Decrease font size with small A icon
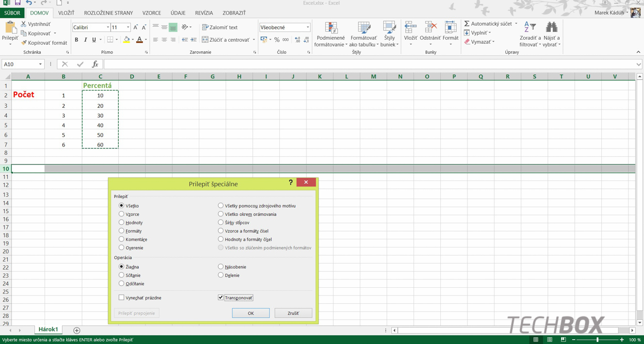Viewport: 644px width, 344px height. point(144,27)
